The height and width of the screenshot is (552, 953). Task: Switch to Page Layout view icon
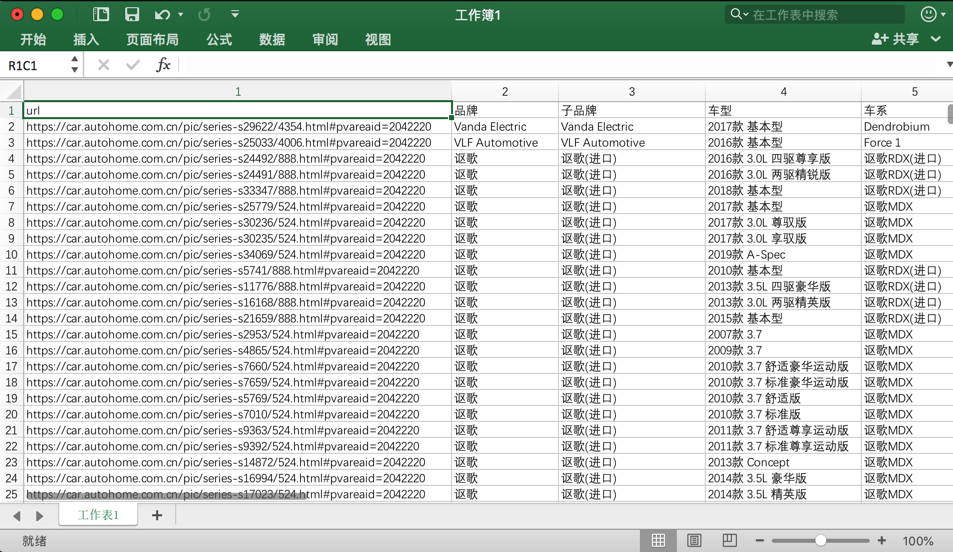tap(694, 540)
